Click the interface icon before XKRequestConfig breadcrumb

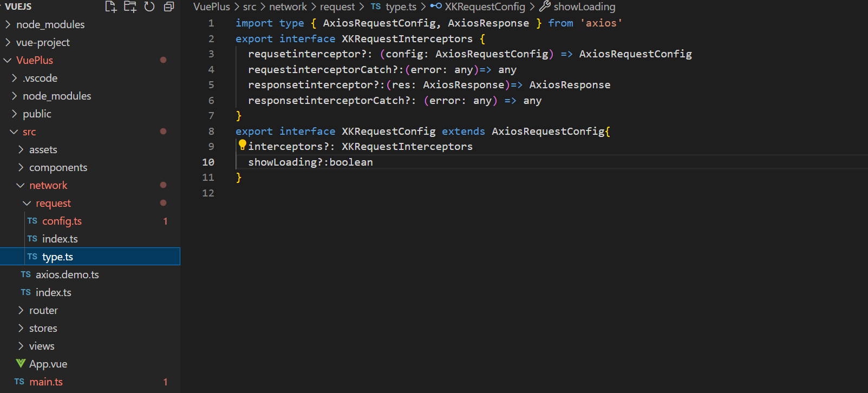(x=436, y=6)
